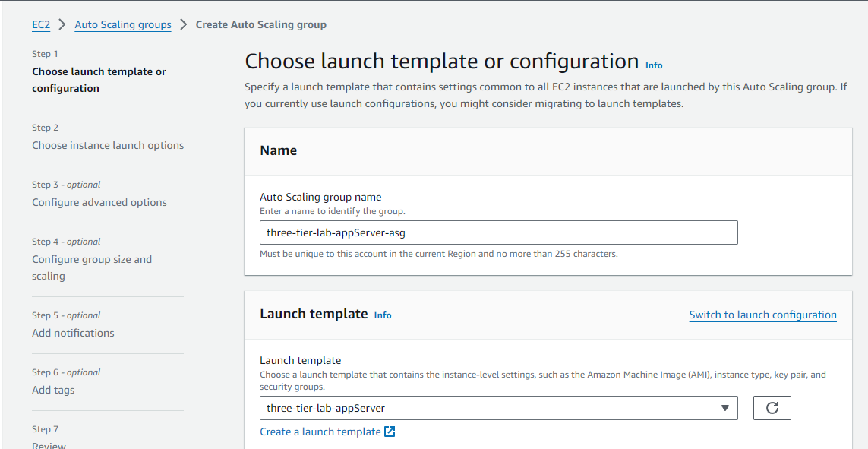Click Switch to launch configuration link
This screenshot has width=868, height=449.
pos(762,315)
